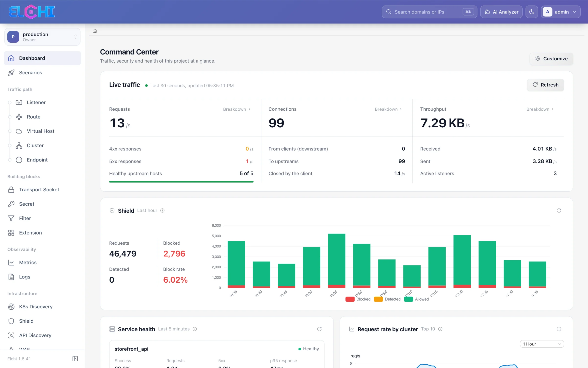Refresh the Shield panel
The width and height of the screenshot is (588, 368).
(559, 210)
